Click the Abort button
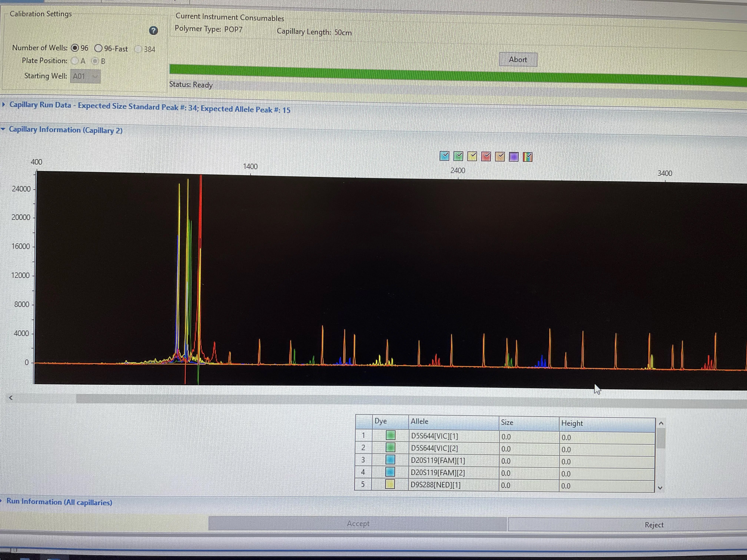 [x=518, y=60]
